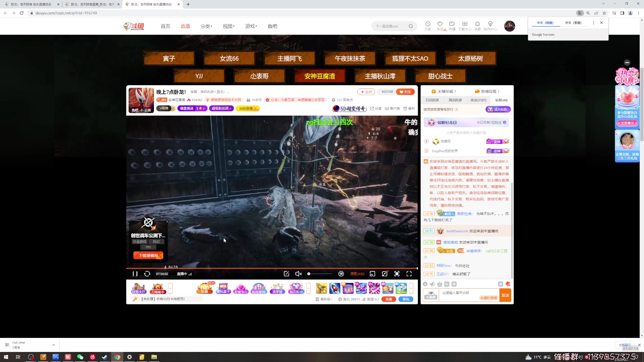
Task: Unmute the player volume icon
Action: click(x=298, y=274)
